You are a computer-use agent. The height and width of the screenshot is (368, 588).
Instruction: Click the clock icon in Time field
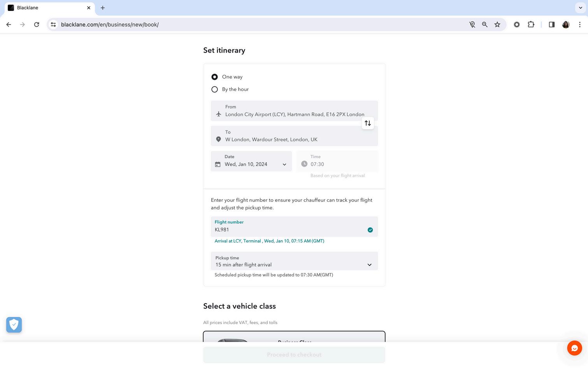304,164
